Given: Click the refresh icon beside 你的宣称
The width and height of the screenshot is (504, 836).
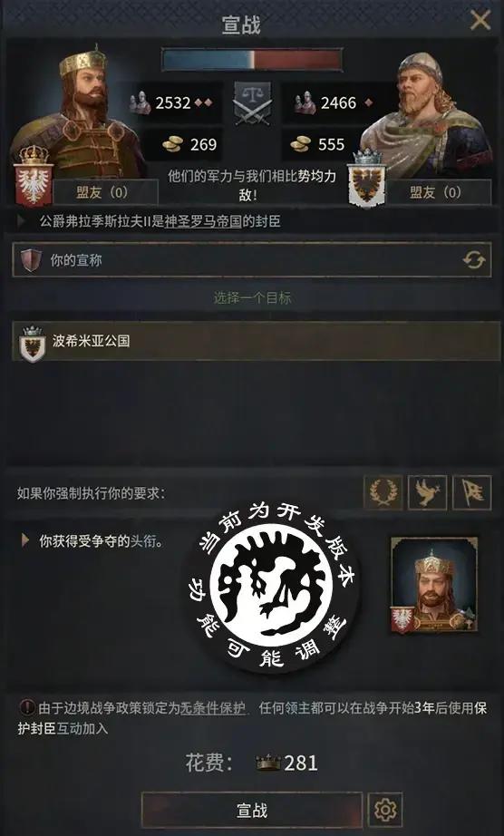Looking at the screenshot, I should point(473,260).
